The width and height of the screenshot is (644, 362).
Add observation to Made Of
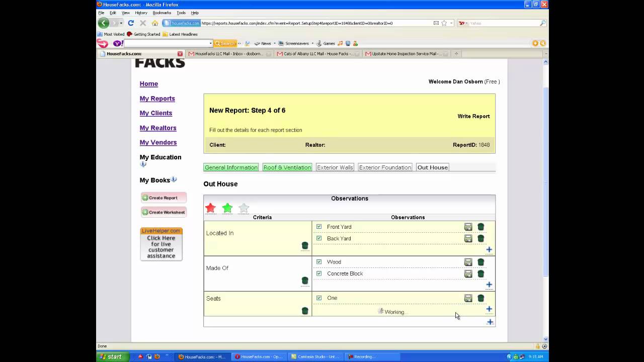coord(489,285)
